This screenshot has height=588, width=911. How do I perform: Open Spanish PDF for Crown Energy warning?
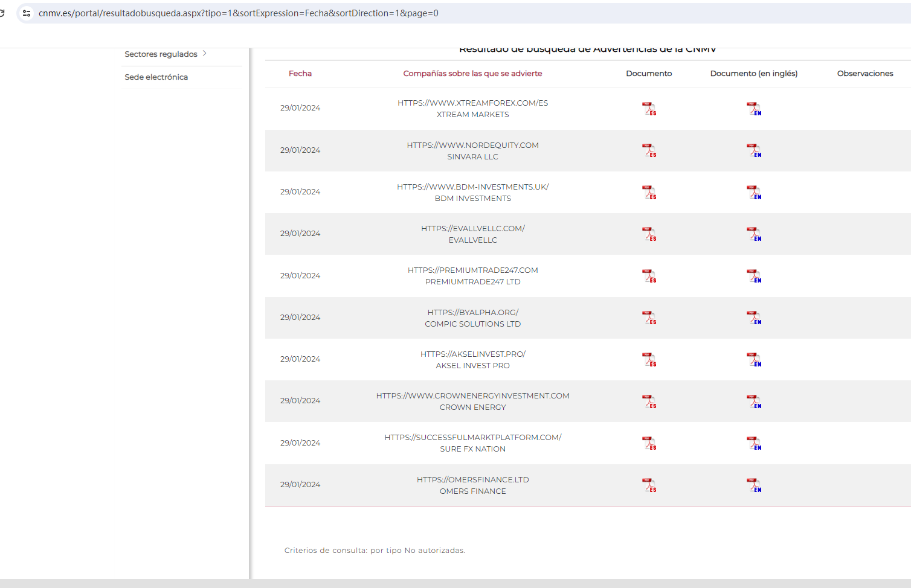[649, 401]
